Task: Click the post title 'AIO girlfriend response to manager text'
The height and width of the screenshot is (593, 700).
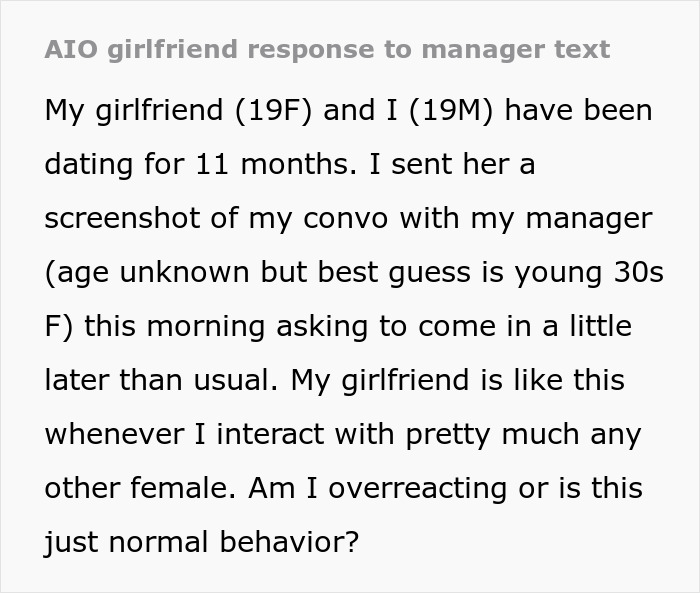Action: coord(327,50)
